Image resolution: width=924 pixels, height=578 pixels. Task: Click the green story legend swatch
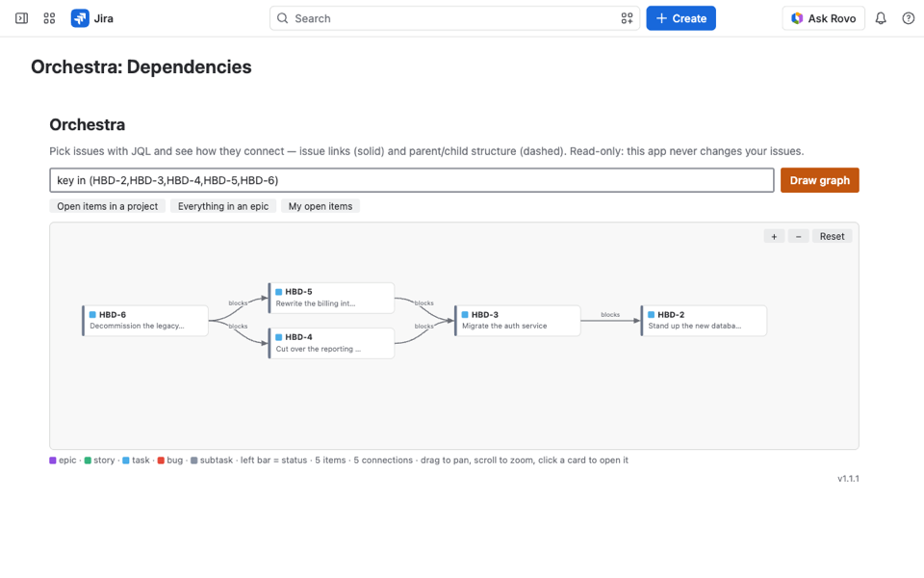(88, 460)
